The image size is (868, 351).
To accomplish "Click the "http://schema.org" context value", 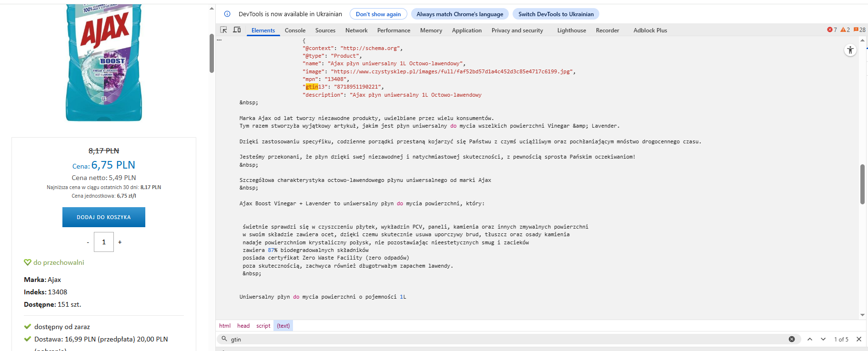I will [x=371, y=48].
